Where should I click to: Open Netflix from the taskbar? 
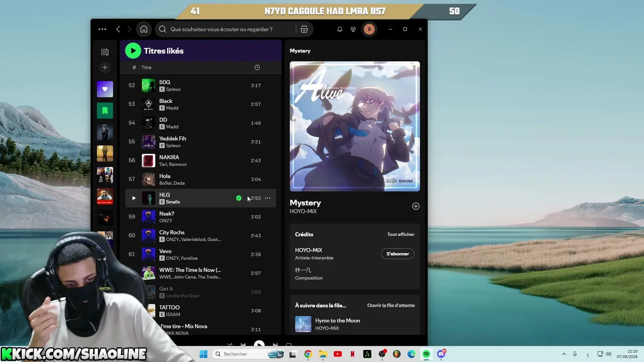click(x=352, y=354)
